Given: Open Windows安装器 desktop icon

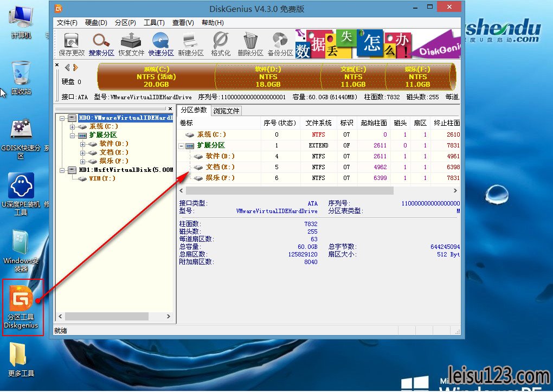Looking at the screenshot, I should click(x=21, y=251).
